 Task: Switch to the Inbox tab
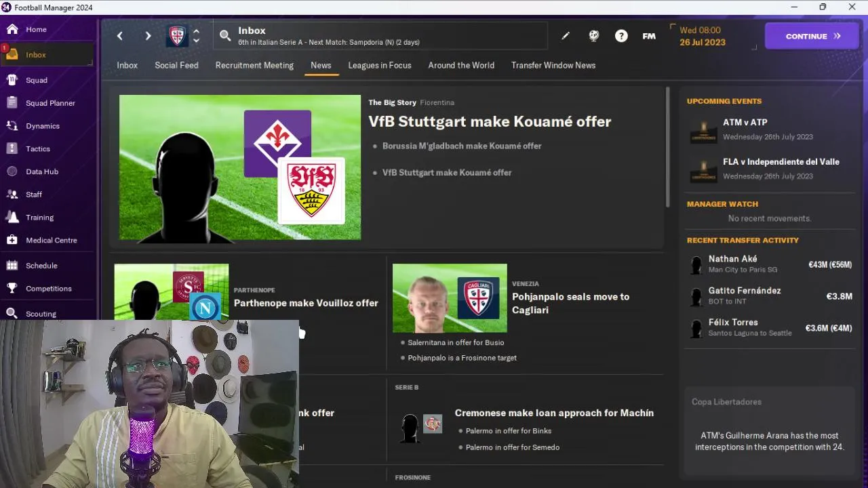(127, 65)
